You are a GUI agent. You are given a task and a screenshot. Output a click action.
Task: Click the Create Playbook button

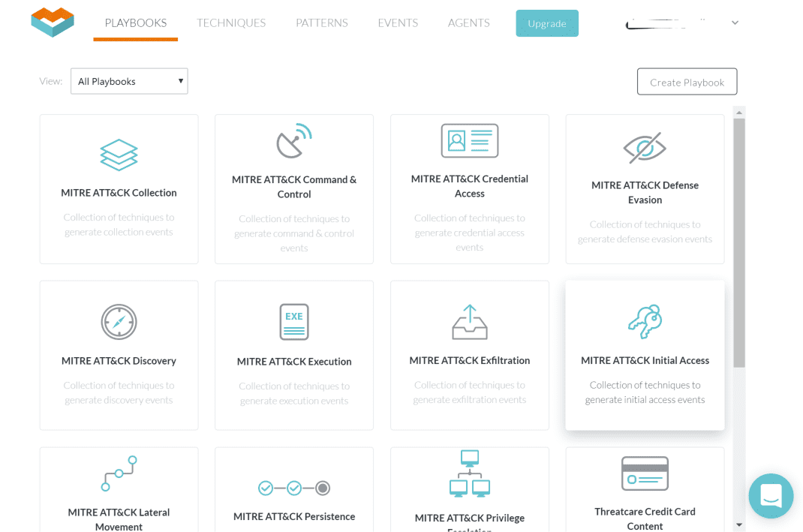(687, 82)
